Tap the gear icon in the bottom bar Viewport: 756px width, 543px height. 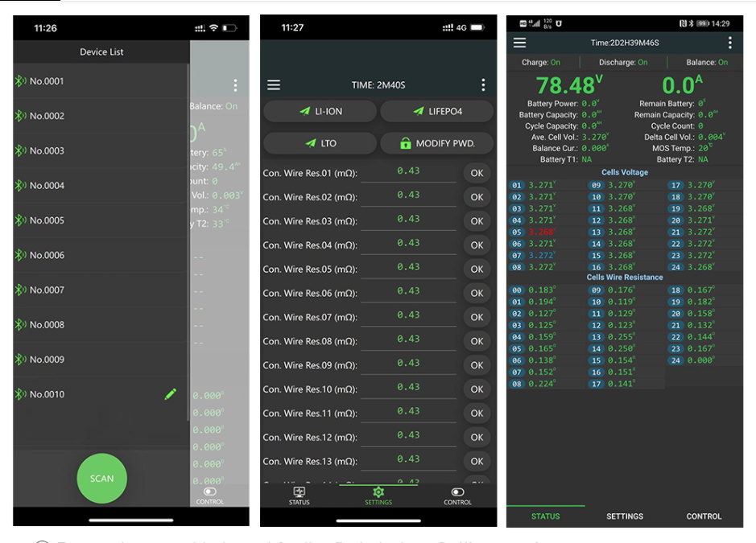click(378, 492)
